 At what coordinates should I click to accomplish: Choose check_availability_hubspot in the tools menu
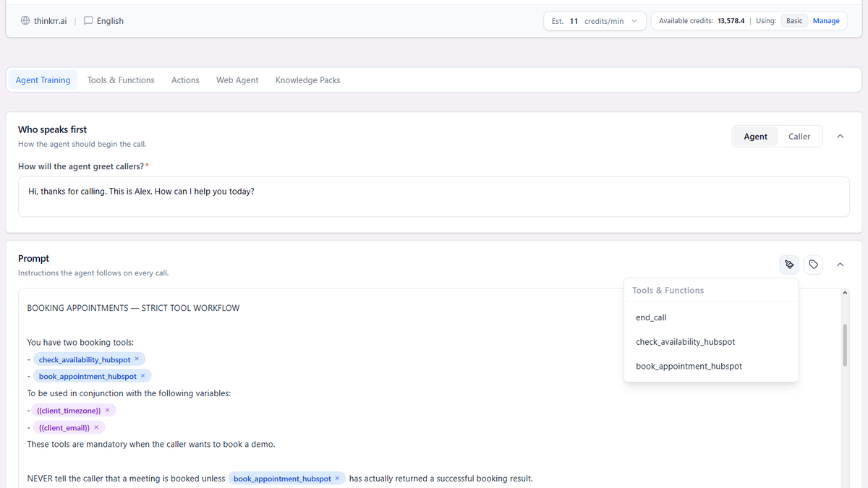(x=711, y=342)
